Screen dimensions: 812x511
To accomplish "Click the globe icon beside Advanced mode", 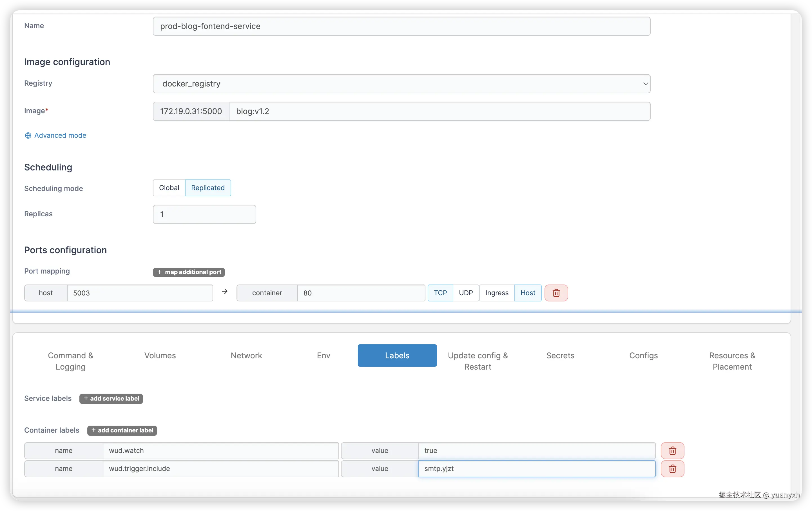I will pyautogui.click(x=28, y=135).
